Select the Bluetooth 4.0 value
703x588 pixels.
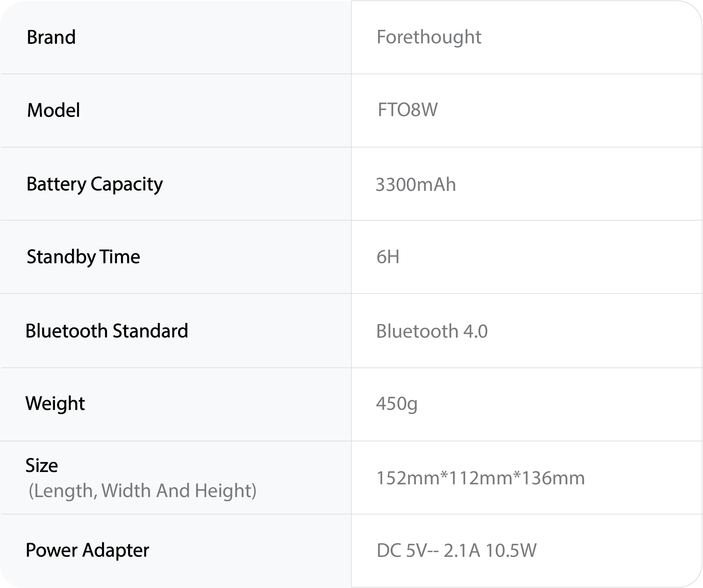click(x=432, y=331)
